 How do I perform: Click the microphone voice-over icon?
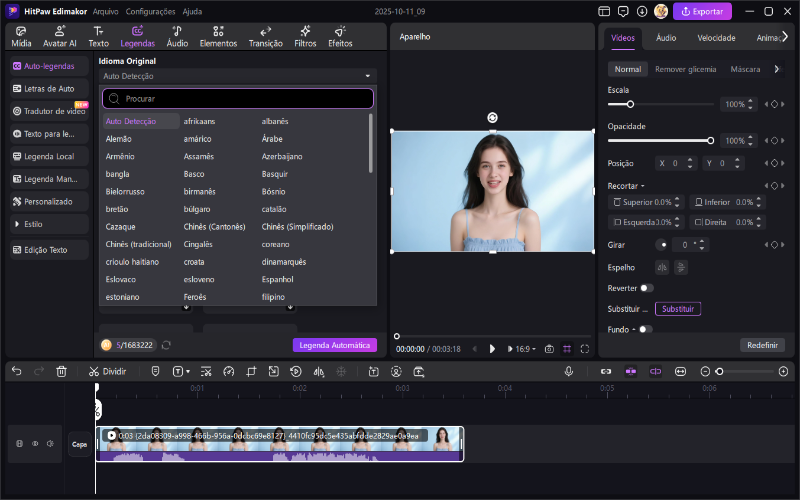click(x=568, y=371)
